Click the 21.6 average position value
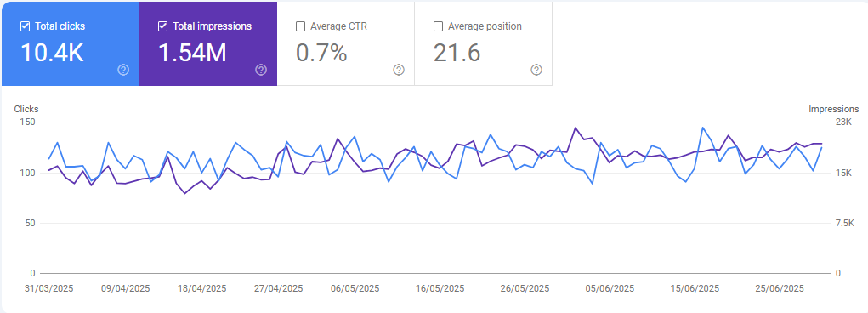The image size is (868, 313). pyautogui.click(x=457, y=53)
